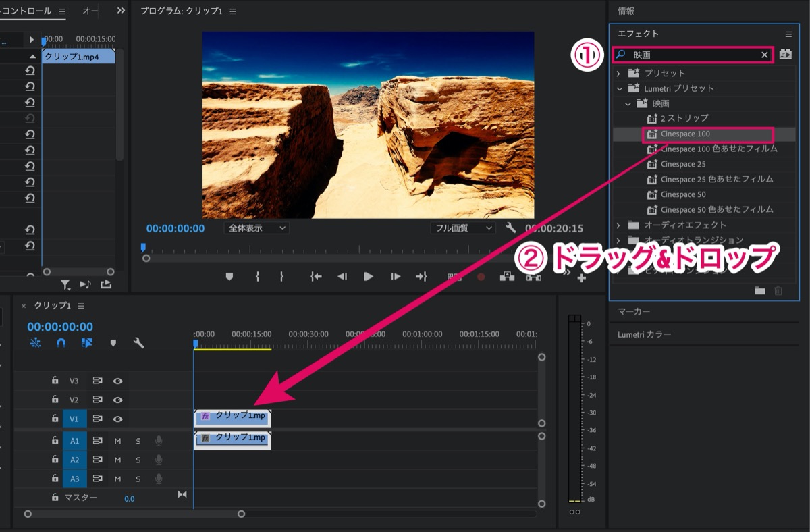Select the Cinespace 25 preset

[683, 164]
